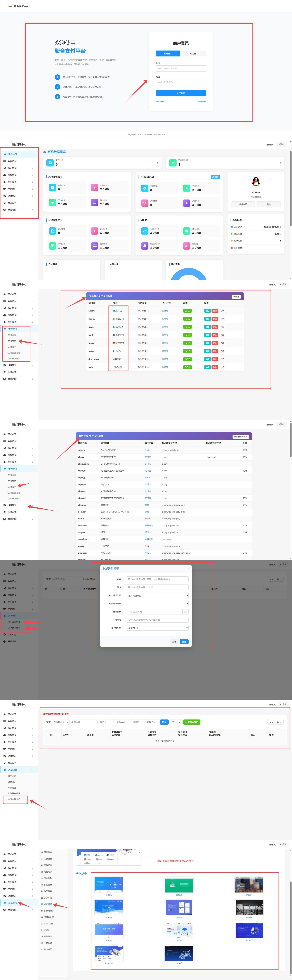292x980 pixels.
Task: Click the 订单总数 cart icon in 系统信息
Action: [x=231, y=241]
